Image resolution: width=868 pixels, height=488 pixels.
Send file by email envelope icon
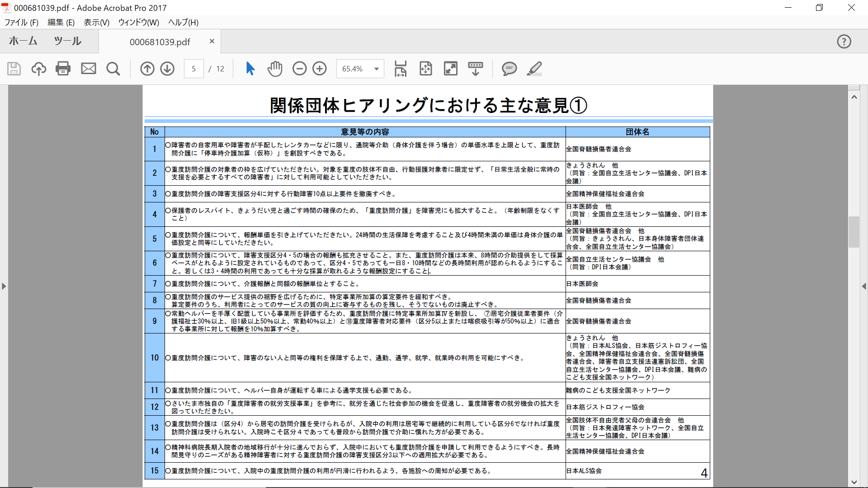tap(89, 69)
